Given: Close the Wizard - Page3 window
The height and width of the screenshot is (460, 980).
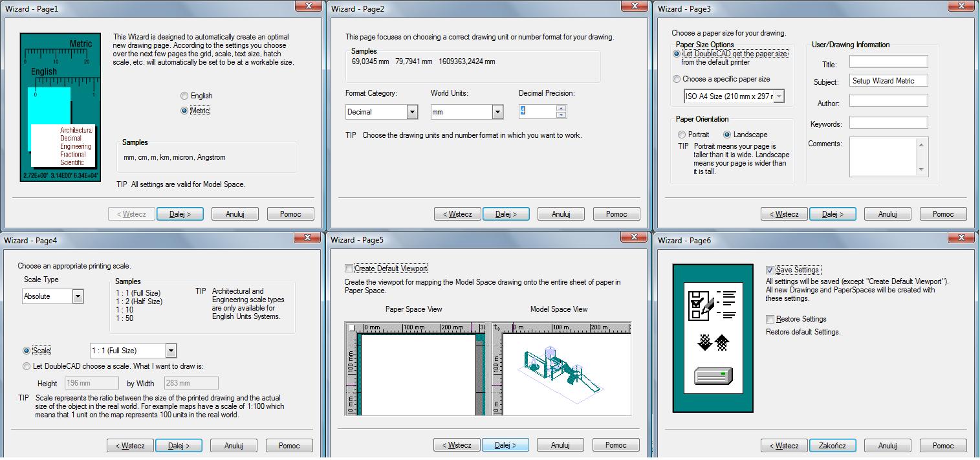Looking at the screenshot, I should [x=961, y=8].
